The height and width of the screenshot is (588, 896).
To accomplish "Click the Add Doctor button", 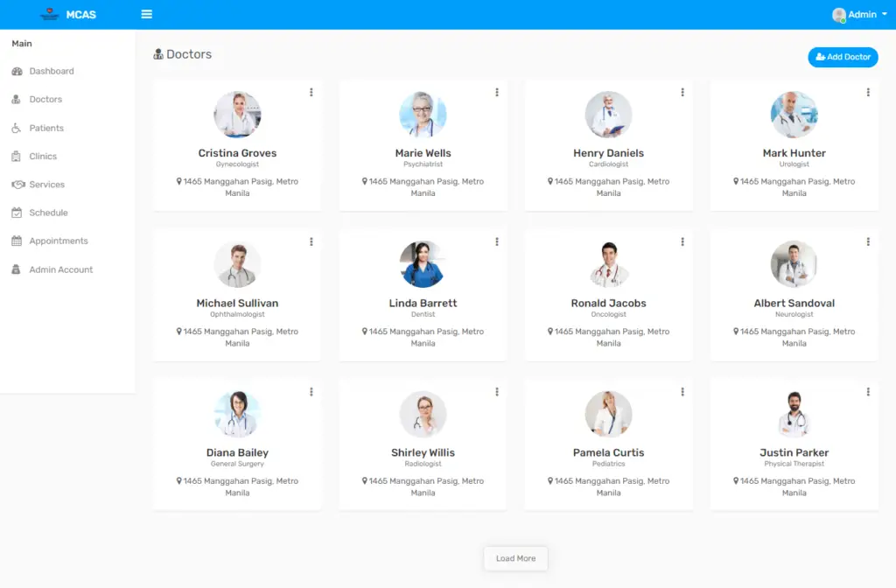I will [843, 57].
